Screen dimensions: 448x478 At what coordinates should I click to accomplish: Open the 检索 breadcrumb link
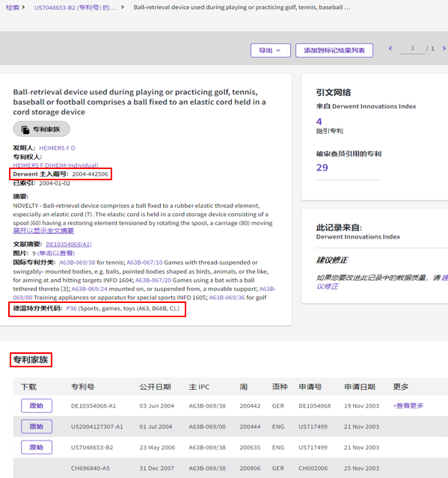coord(13,7)
